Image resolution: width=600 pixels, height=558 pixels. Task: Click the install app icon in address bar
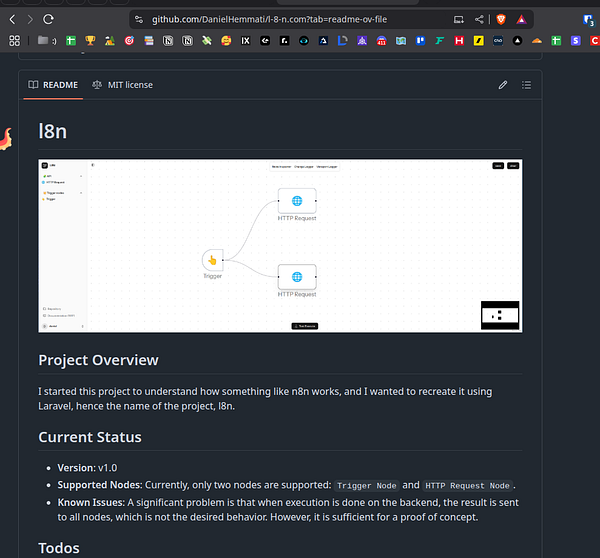coord(458,20)
